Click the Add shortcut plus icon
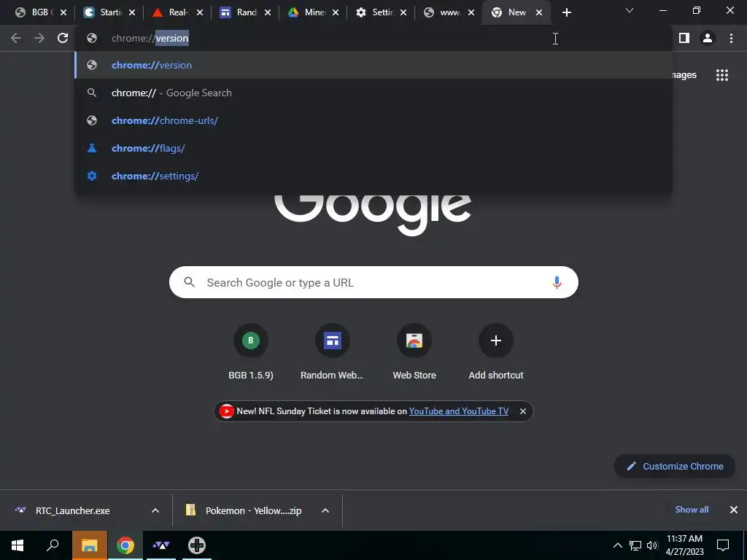 (495, 341)
